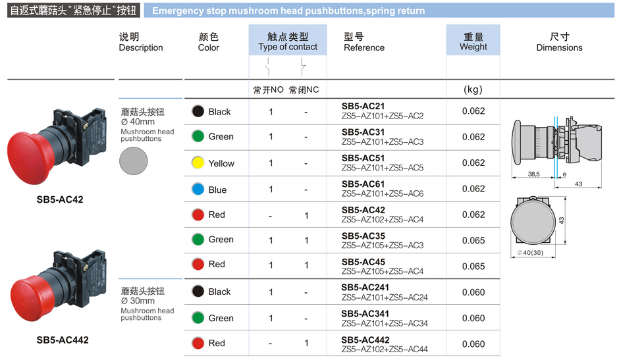Click the yellow color dot
This screenshot has height=364, width=619.
point(198,163)
